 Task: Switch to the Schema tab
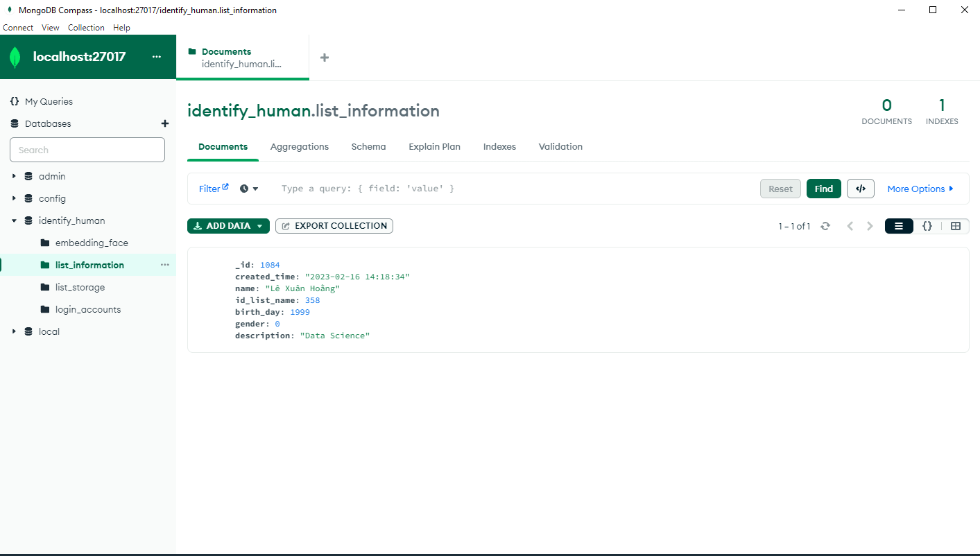pyautogui.click(x=368, y=146)
